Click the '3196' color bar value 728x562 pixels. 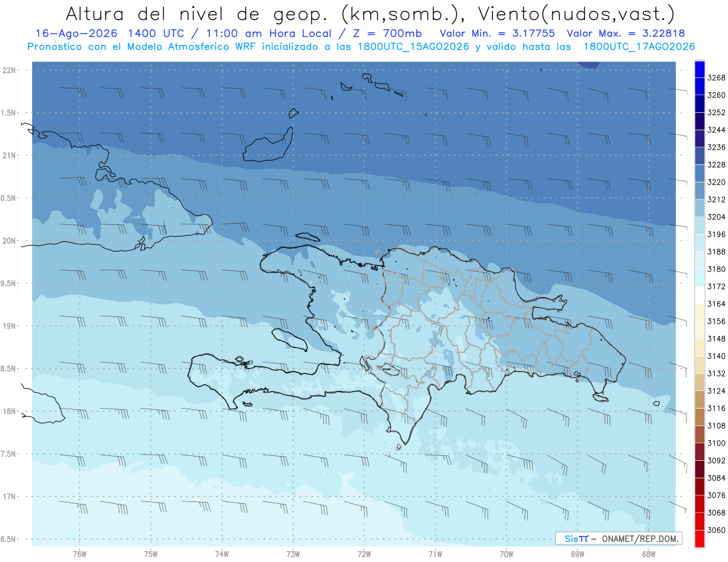pyautogui.click(x=716, y=235)
